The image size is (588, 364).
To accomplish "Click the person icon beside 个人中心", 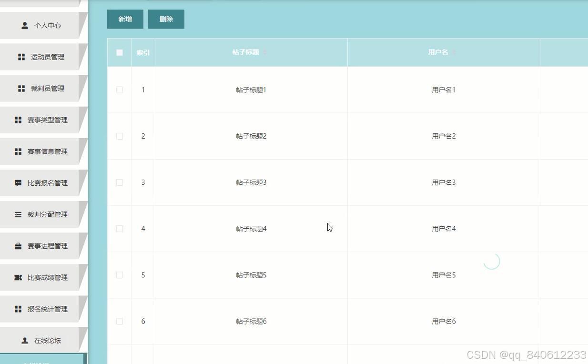I will (25, 26).
